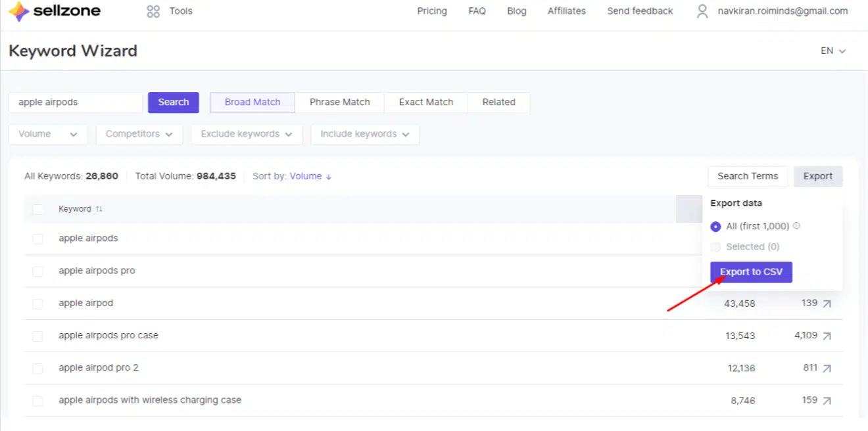
Task: Click the volume value 43,458
Action: click(x=740, y=304)
